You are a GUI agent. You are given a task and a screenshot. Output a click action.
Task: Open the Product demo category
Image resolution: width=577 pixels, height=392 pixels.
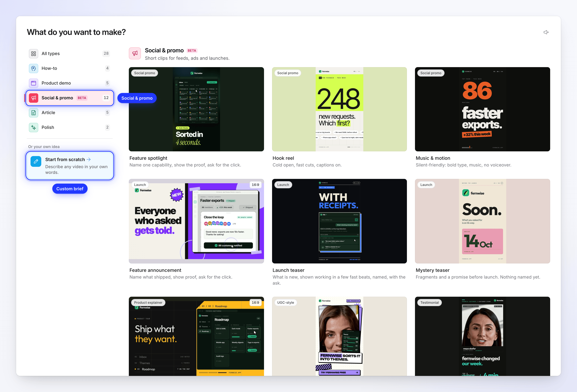coord(69,83)
